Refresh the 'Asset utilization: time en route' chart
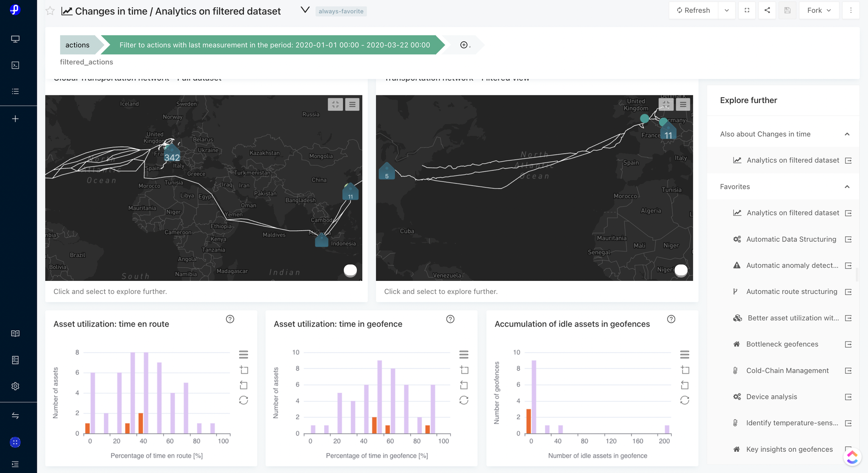Screen dimensions: 868x473 pyautogui.click(x=244, y=400)
